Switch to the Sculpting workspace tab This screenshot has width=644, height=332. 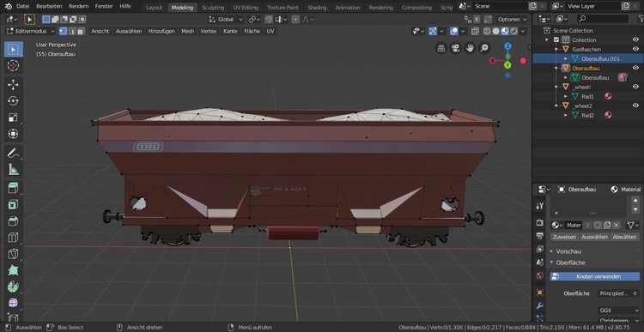(x=213, y=8)
